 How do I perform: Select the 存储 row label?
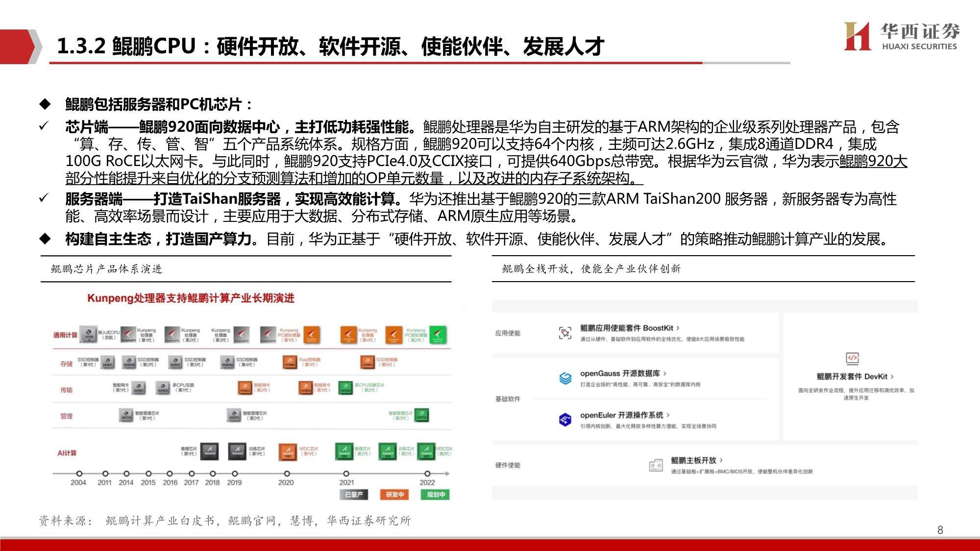(66, 364)
